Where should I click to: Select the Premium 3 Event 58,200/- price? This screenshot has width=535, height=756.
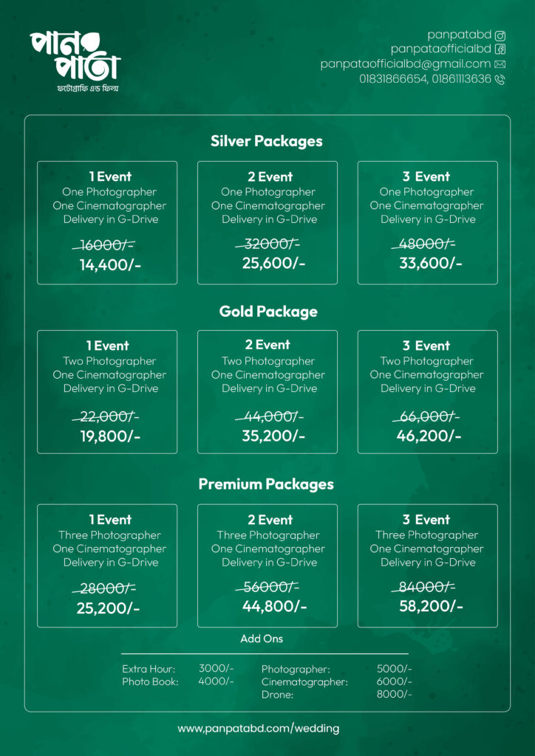tap(431, 606)
